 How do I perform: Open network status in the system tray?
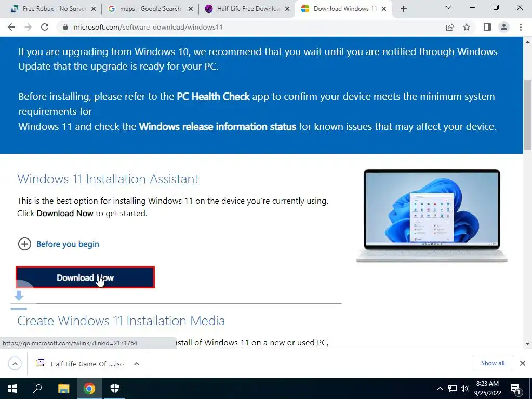pyautogui.click(x=453, y=389)
